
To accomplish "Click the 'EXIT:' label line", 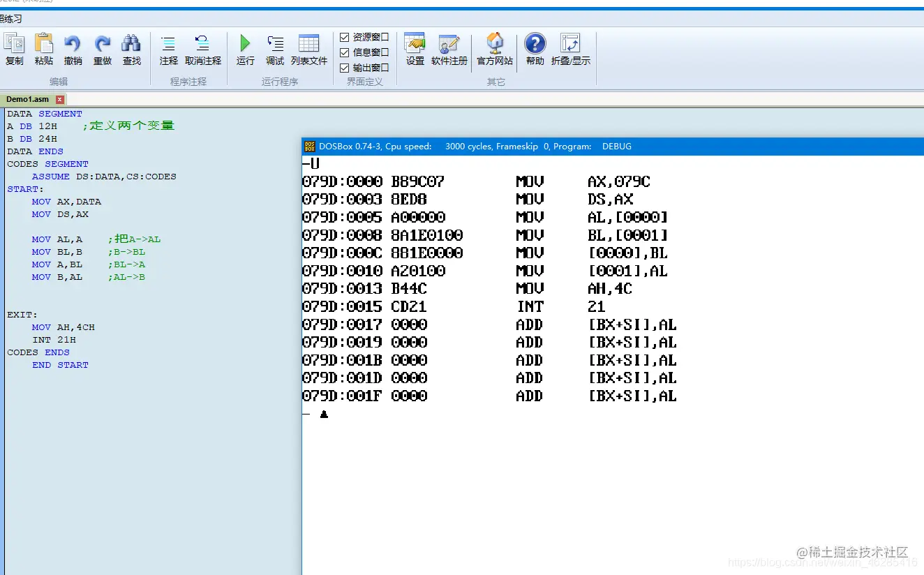I will point(22,315).
